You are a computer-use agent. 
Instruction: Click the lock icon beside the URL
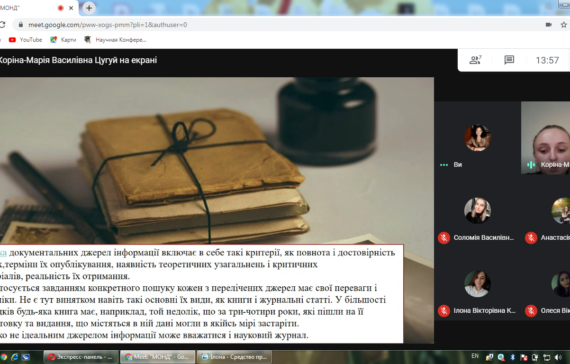[x=21, y=25]
